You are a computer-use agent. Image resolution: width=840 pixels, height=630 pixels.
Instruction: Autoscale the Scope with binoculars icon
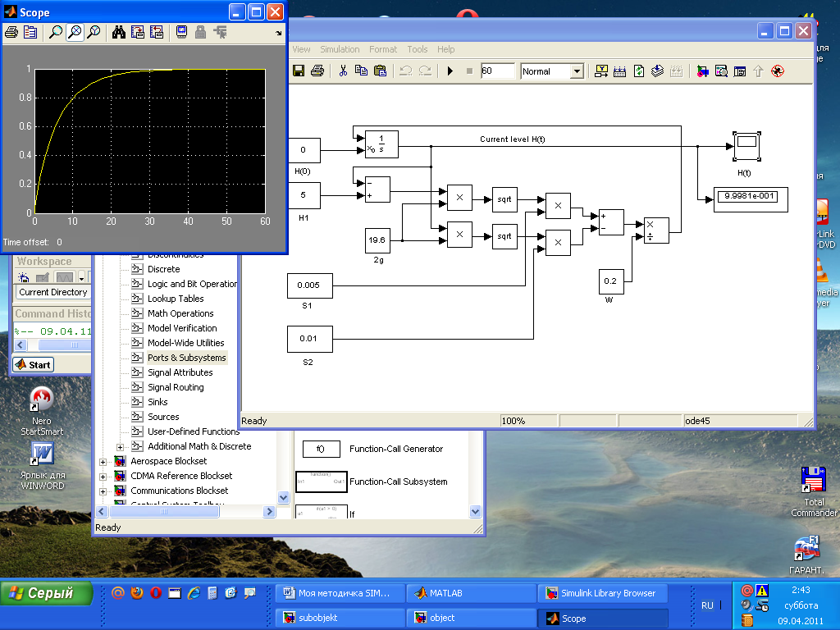click(x=119, y=33)
